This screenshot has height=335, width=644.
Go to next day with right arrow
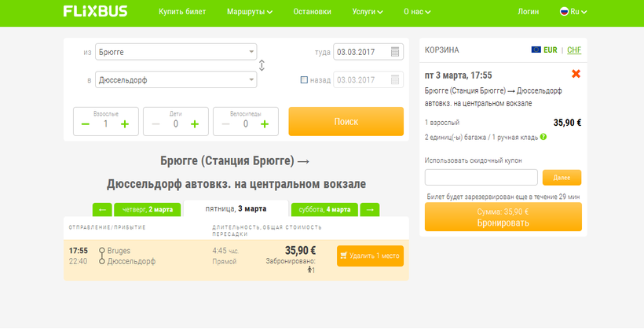click(370, 209)
